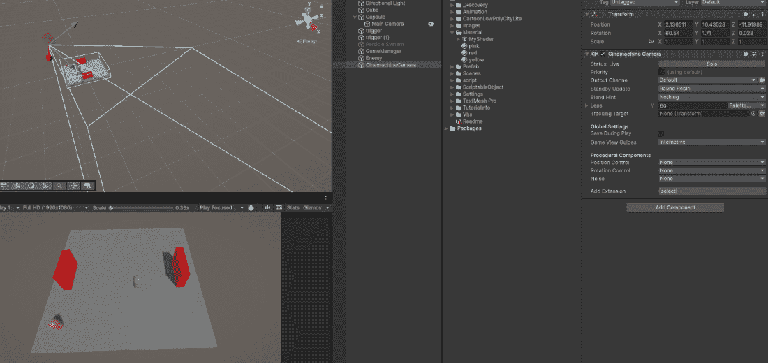Select the Directional Light object icon
The width and height of the screenshot is (768, 363).
coord(361,3)
